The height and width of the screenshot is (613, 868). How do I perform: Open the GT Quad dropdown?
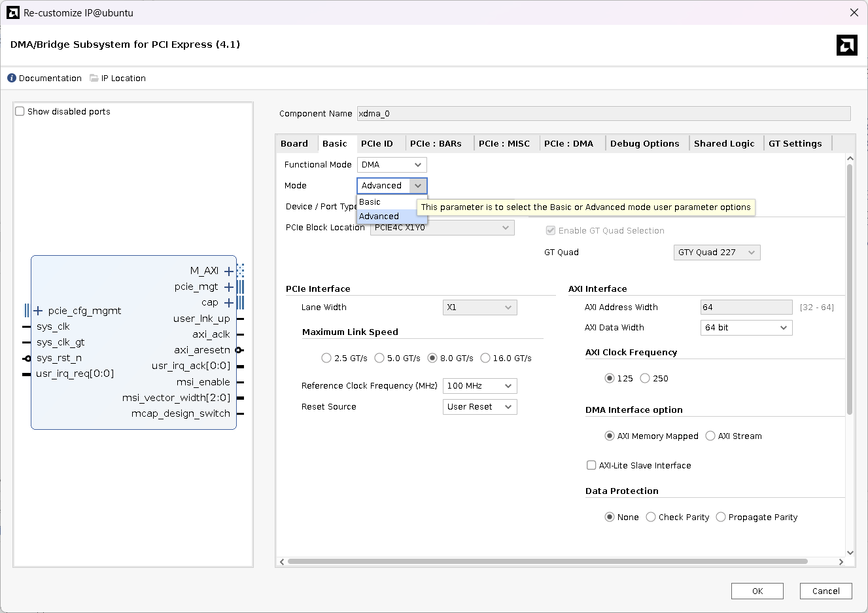pos(717,253)
